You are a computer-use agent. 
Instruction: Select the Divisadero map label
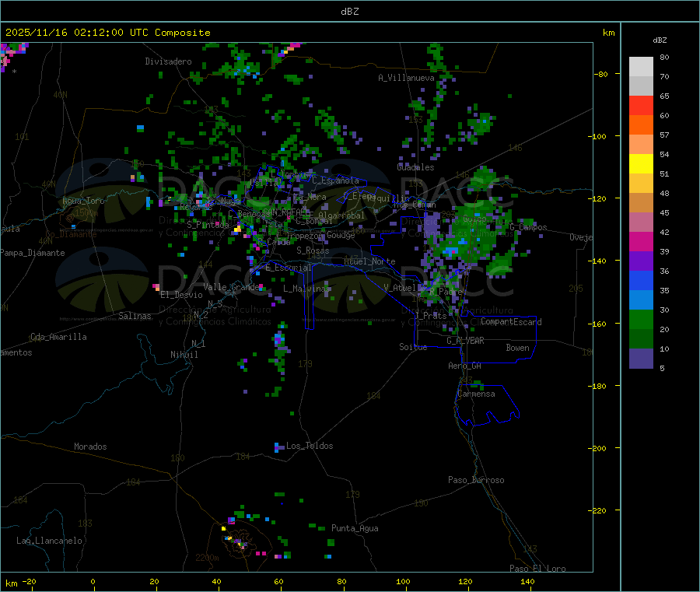168,61
